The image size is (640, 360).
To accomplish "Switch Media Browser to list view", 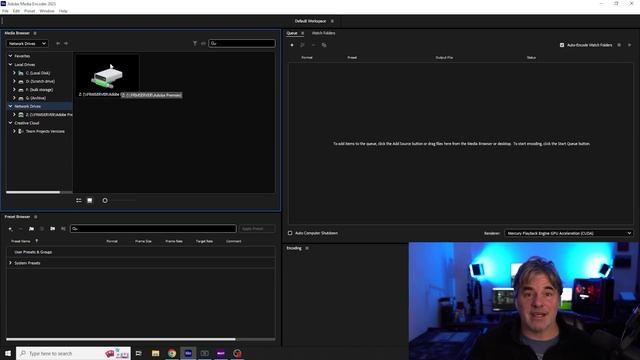I will tap(79, 200).
